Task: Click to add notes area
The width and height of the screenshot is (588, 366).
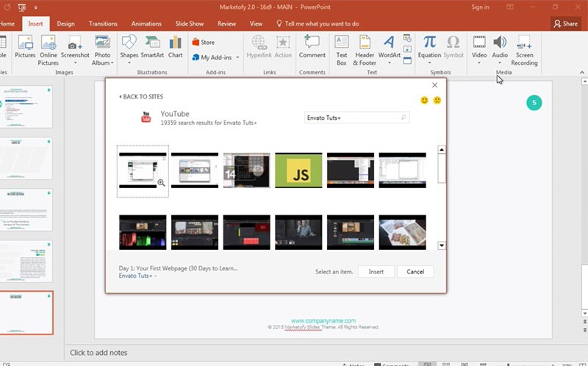Action: pyautogui.click(x=98, y=353)
